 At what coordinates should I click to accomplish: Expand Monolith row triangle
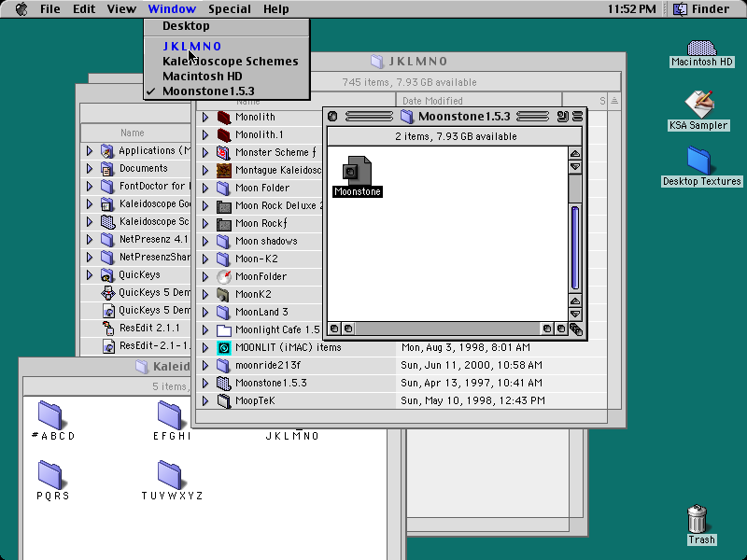pos(205,118)
